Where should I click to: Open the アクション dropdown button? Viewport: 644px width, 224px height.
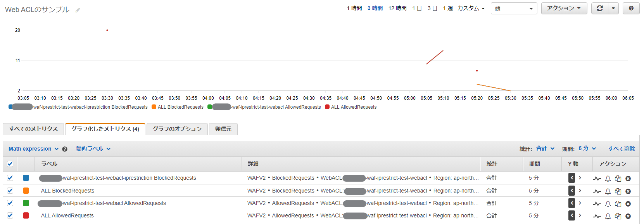coord(564,8)
